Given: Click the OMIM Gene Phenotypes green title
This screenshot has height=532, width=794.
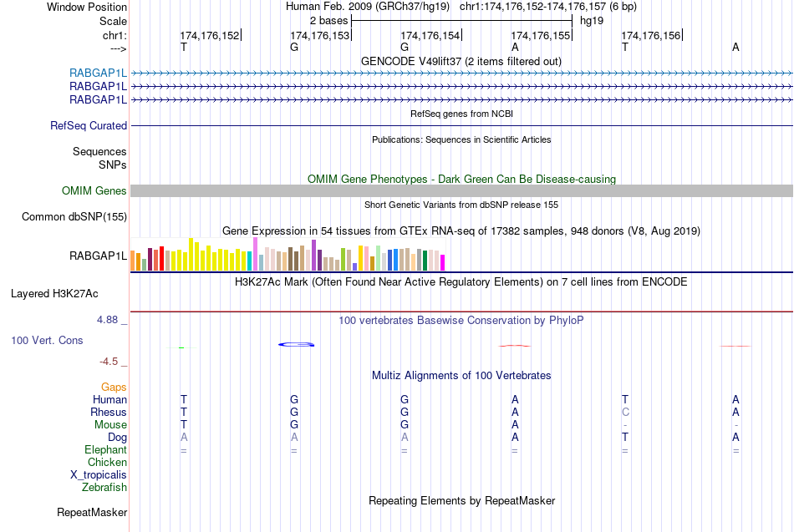Looking at the screenshot, I should [x=461, y=180].
